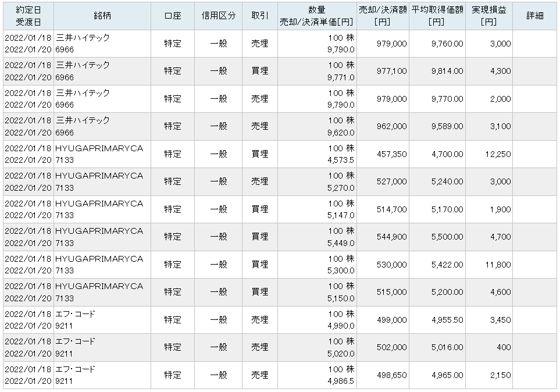
Task: Click the average cost 9,814.00
Action: (x=447, y=71)
